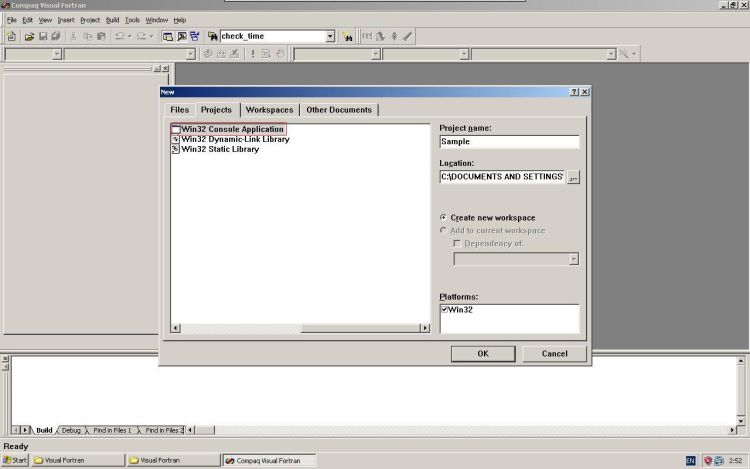
Task: Click the New Text File toolbar icon
Action: click(11, 36)
